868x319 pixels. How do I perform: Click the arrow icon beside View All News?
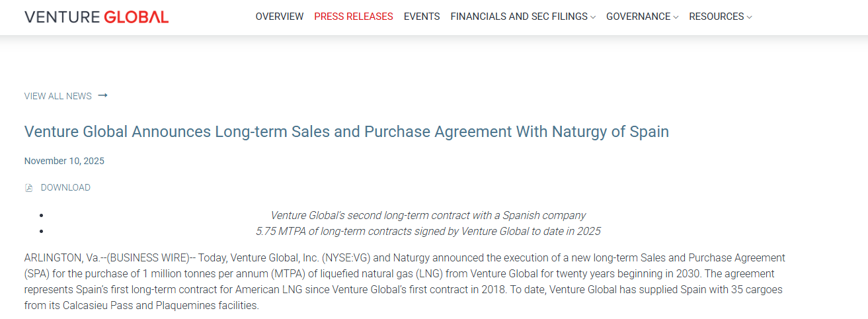click(102, 96)
